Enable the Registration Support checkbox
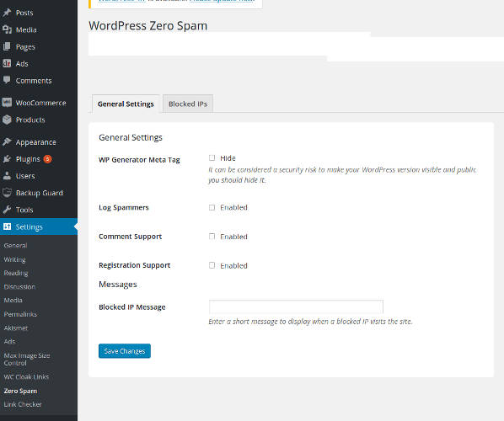 pos(212,265)
